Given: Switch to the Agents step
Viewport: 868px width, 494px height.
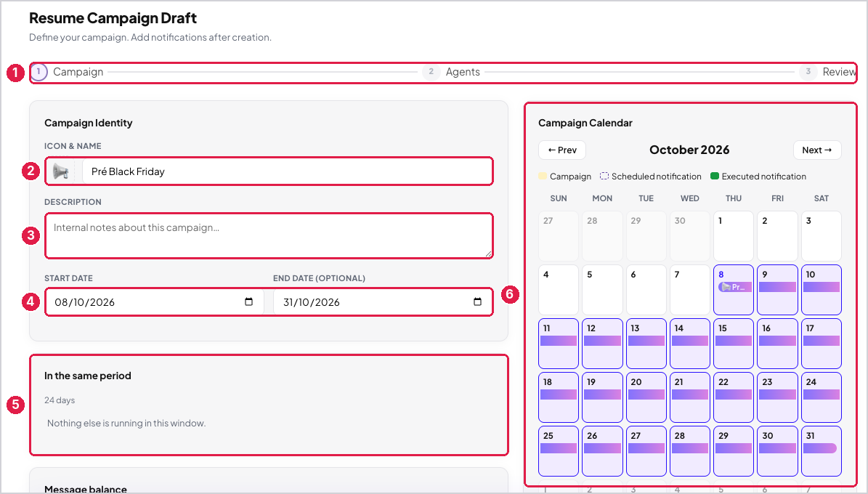Looking at the screenshot, I should 463,72.
